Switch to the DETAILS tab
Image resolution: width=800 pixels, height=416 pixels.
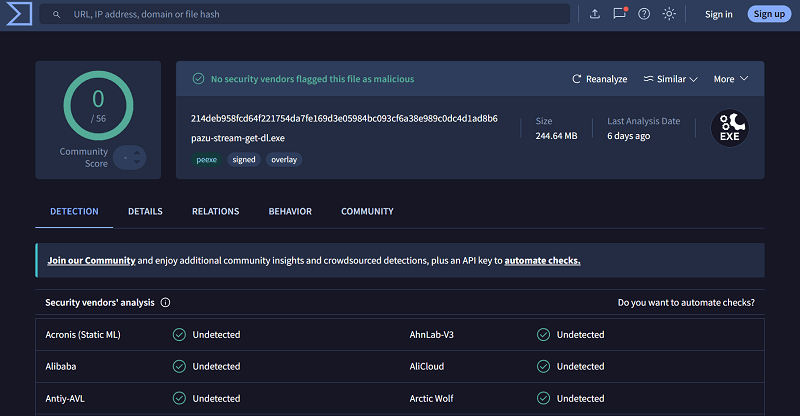click(145, 211)
